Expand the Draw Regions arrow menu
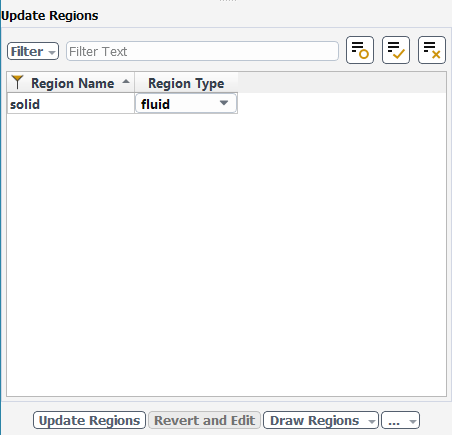Screen dimensions: 453x435 pyautogui.click(x=371, y=422)
